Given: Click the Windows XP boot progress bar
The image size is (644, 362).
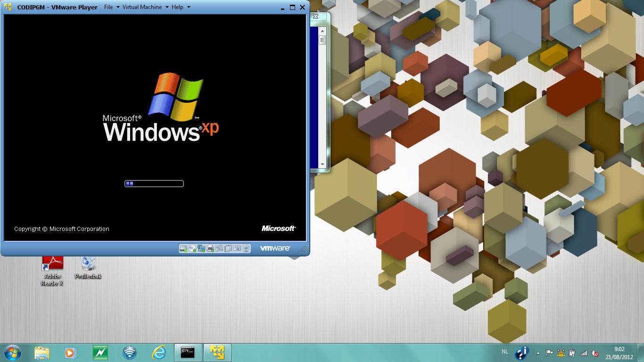Looking at the screenshot, I should click(x=154, y=183).
